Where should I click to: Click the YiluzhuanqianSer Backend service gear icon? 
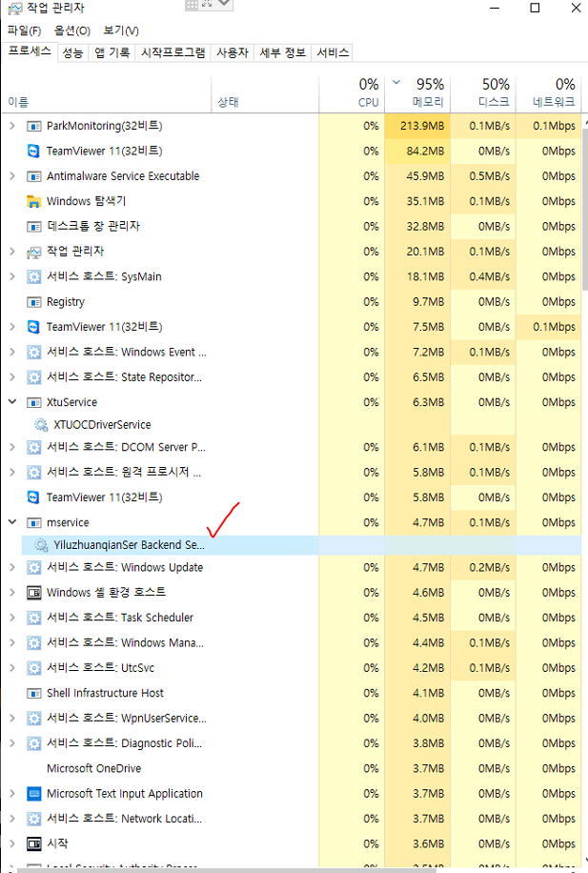pos(41,545)
